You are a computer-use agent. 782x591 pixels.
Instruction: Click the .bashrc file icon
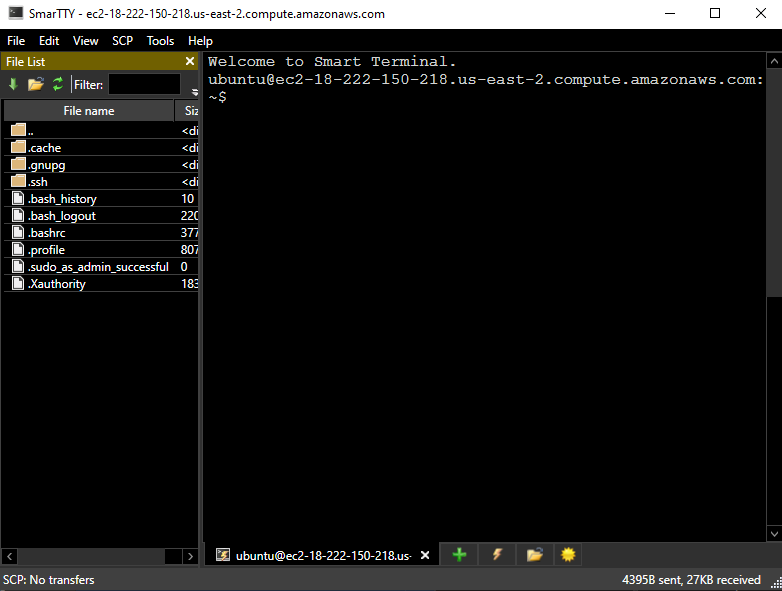(x=18, y=232)
